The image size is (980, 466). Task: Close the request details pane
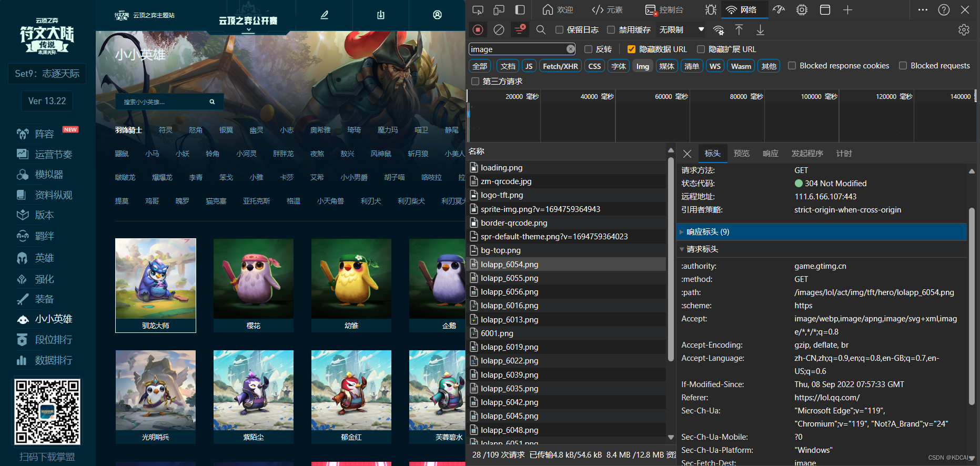687,154
